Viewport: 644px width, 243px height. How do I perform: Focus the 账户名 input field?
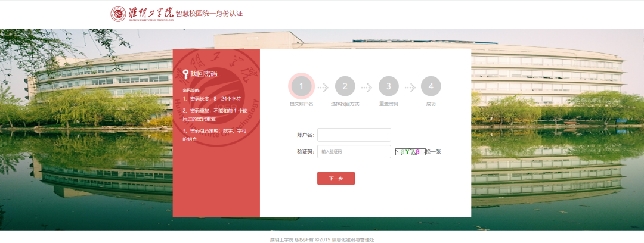(x=354, y=135)
